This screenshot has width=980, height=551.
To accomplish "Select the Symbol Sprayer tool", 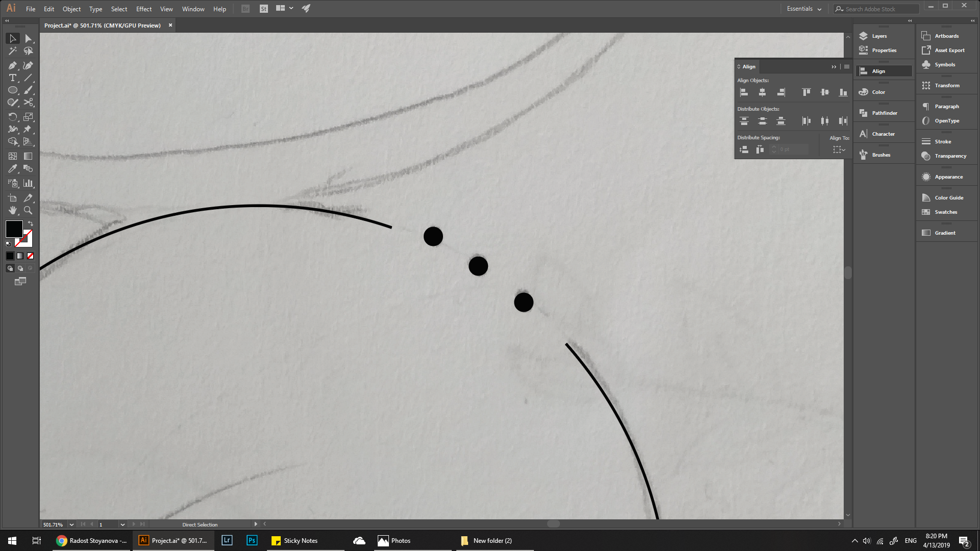I will click(x=13, y=183).
